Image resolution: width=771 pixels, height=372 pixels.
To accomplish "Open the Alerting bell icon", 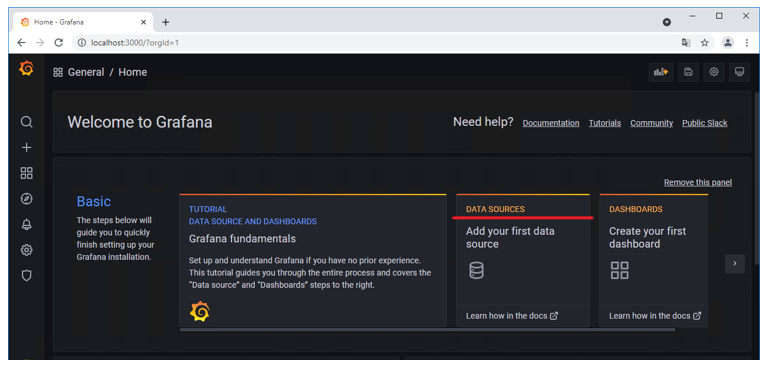I will coord(27,225).
